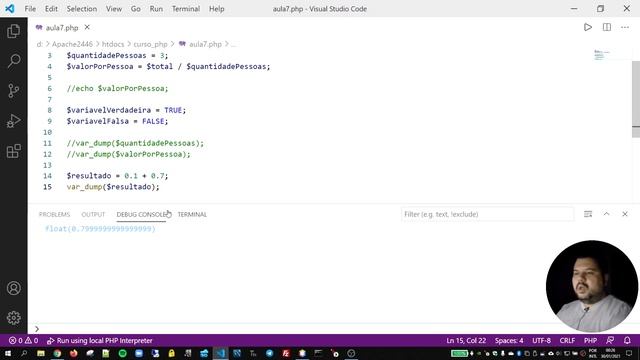The image size is (640, 360).
Task: Open the Explorer view in activity bar
Action: pos(13,31)
